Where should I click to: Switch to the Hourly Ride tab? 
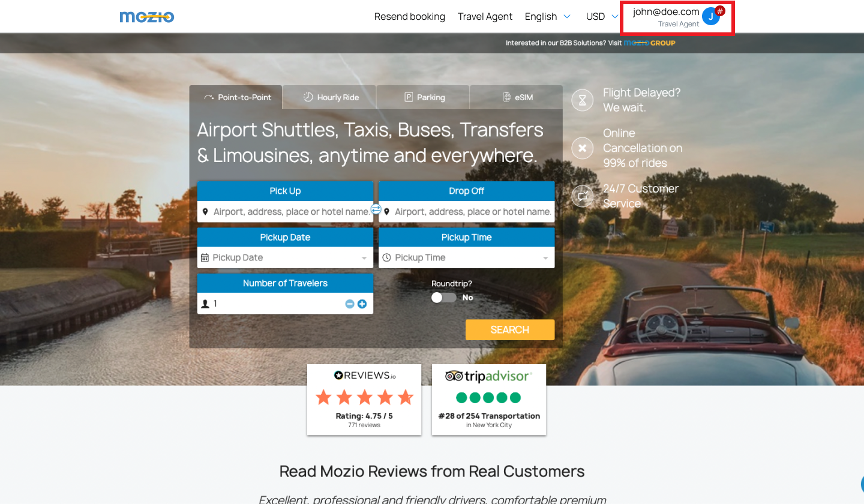(329, 97)
